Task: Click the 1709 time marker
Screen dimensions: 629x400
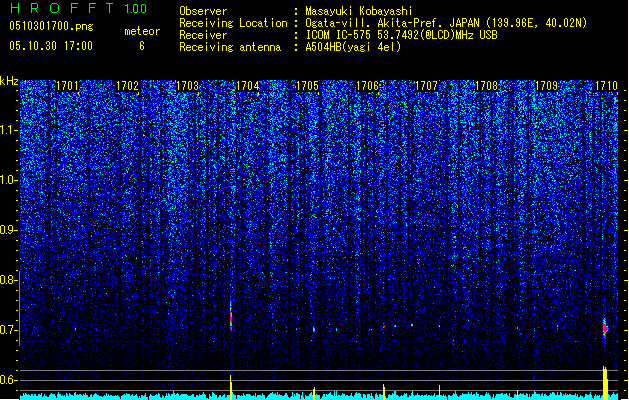Action: pyautogui.click(x=546, y=86)
